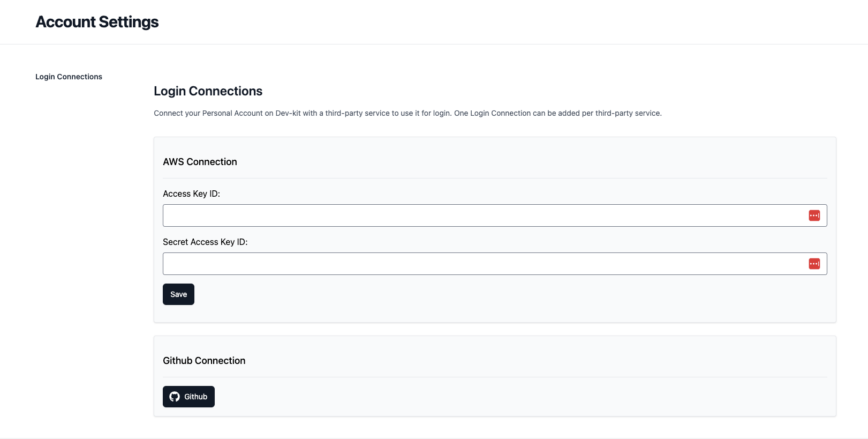Click the 'Connect your Personal Account' description text
The height and width of the screenshot is (439, 868).
[214, 113]
